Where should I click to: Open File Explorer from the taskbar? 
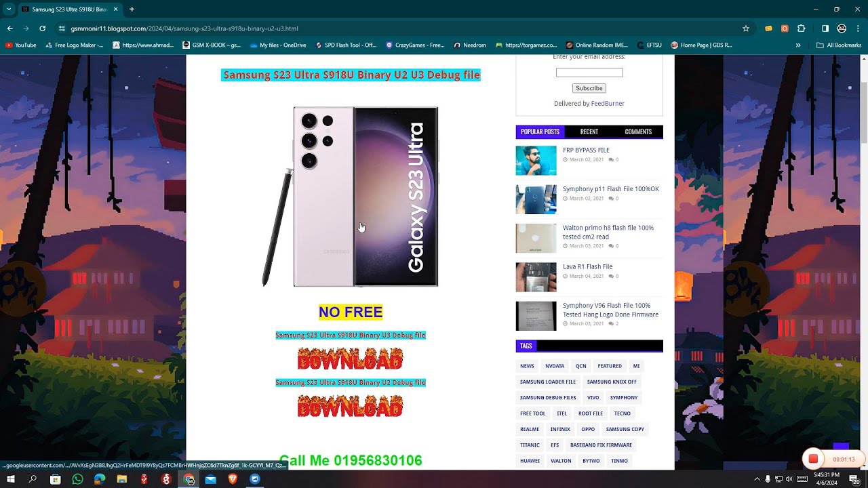coord(122,479)
